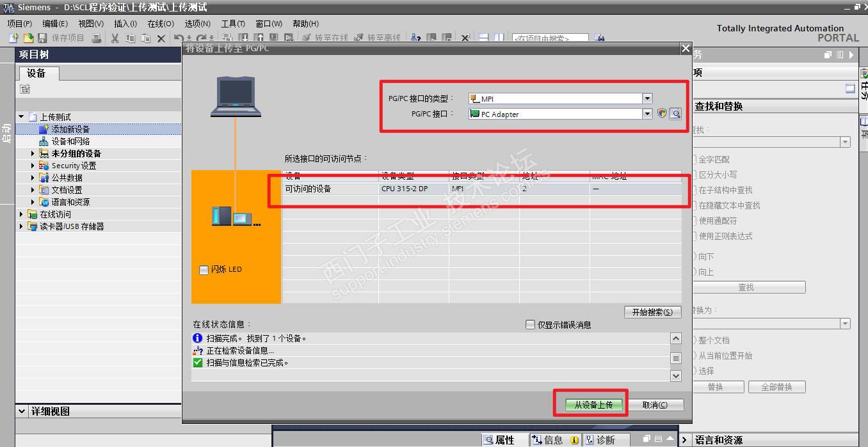
Task: Click the 开始搜索(S) button
Action: [x=652, y=312]
